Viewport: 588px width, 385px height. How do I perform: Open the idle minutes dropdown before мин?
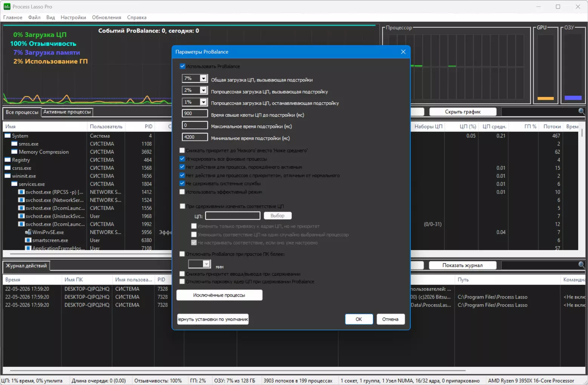click(206, 264)
